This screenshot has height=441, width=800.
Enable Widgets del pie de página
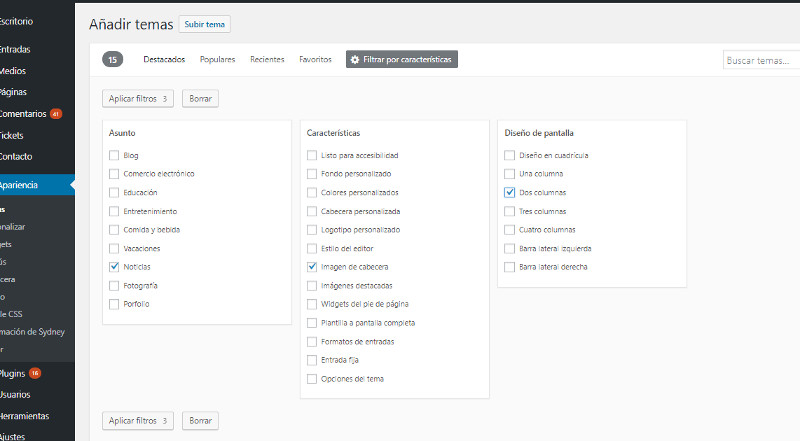point(312,304)
